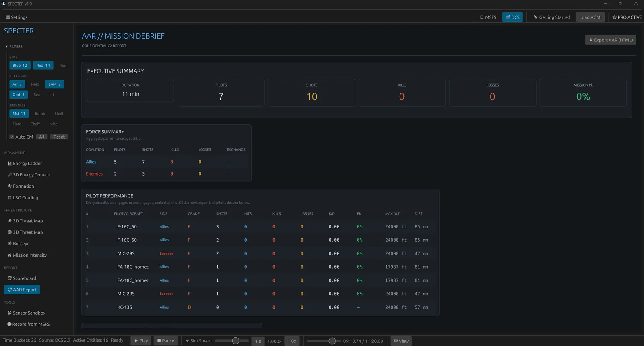Image resolution: width=644 pixels, height=346 pixels.
Task: Click the 1.0 speed preset button
Action: coord(258,341)
